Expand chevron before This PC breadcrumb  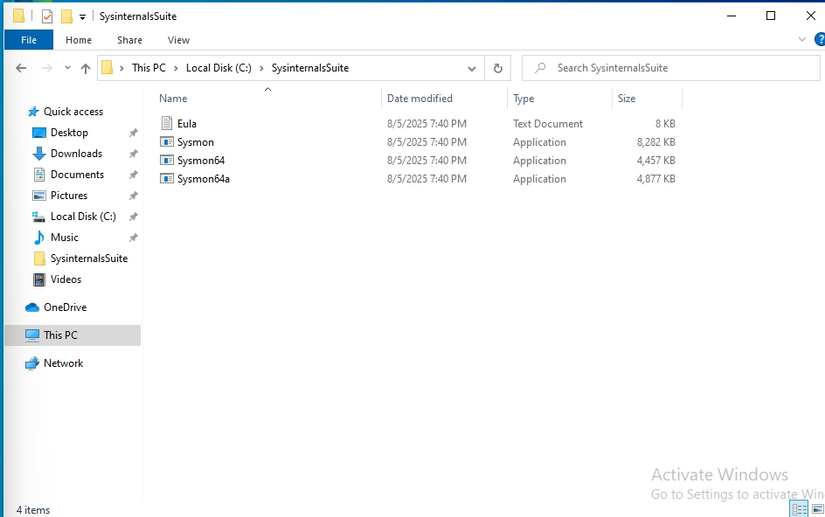coord(122,68)
